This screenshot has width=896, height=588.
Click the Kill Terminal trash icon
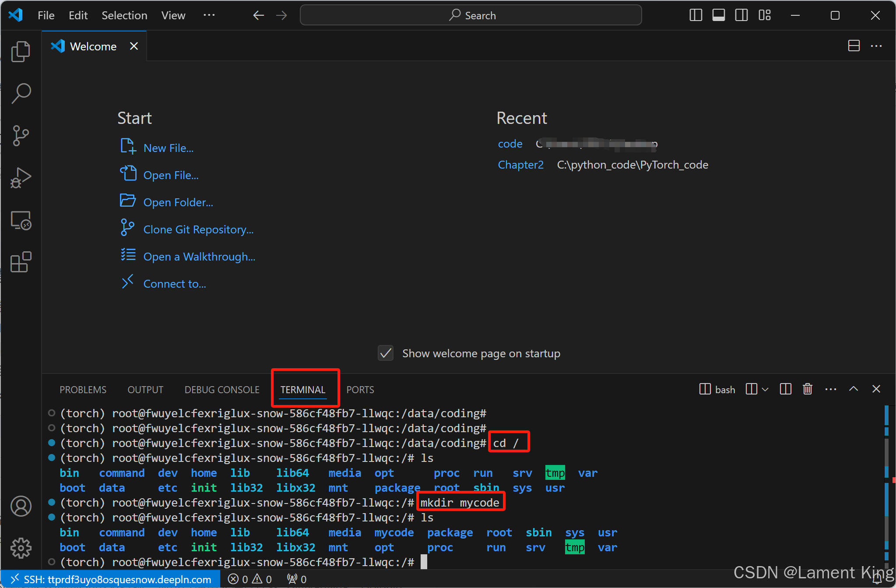point(808,389)
